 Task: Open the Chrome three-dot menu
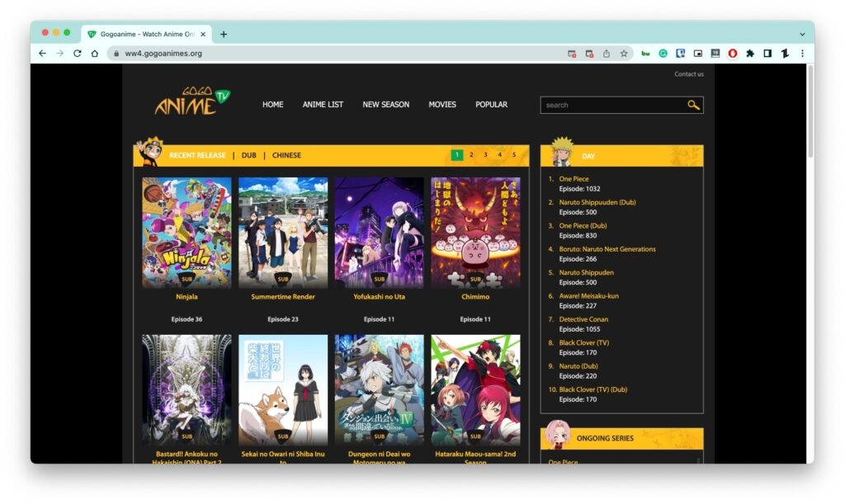tap(802, 54)
